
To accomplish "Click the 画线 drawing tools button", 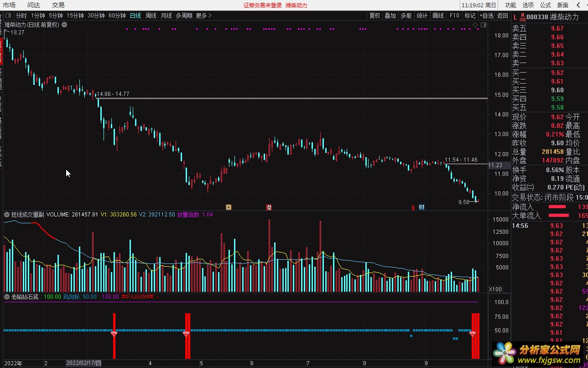I will click(438, 16).
